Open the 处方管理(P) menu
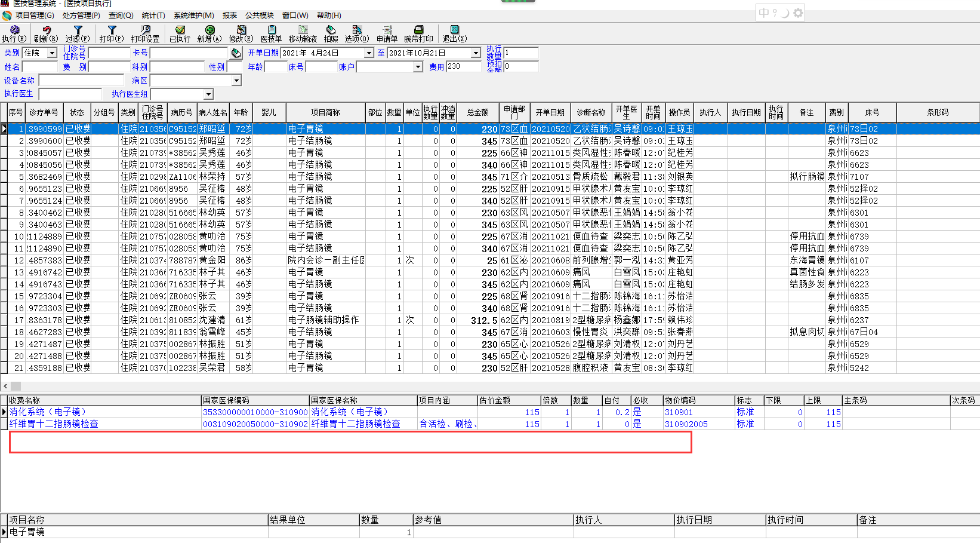Viewport: 980px width, 543px height. pyautogui.click(x=81, y=16)
